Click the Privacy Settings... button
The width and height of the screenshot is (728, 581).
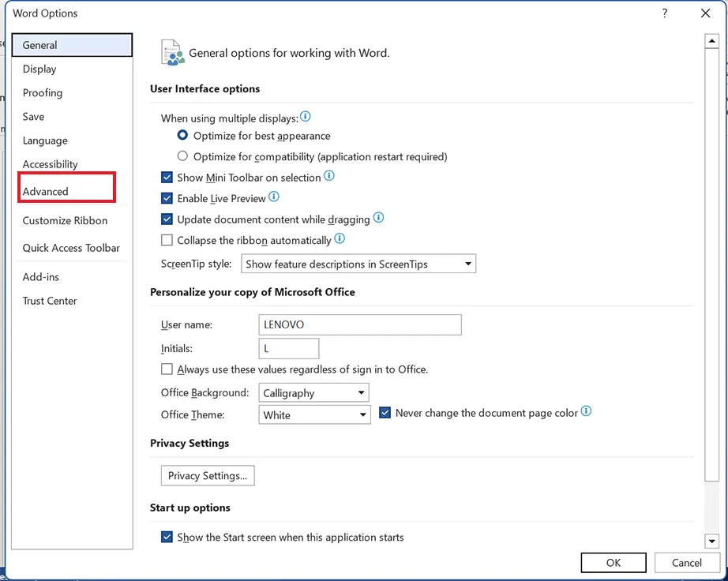click(208, 476)
